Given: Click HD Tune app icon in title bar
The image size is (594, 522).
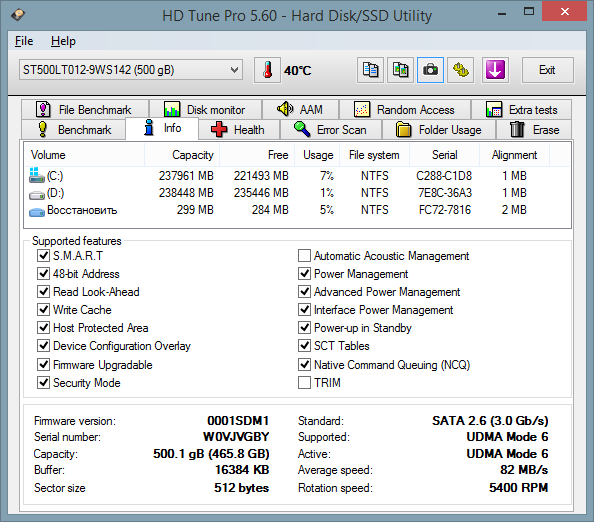Looking at the screenshot, I should 17,15.
